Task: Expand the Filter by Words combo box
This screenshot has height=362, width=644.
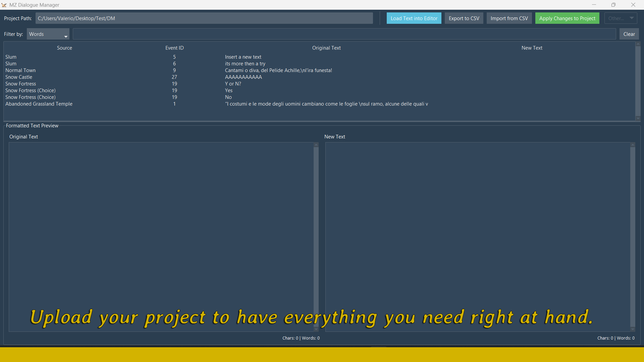Action: coord(48,34)
